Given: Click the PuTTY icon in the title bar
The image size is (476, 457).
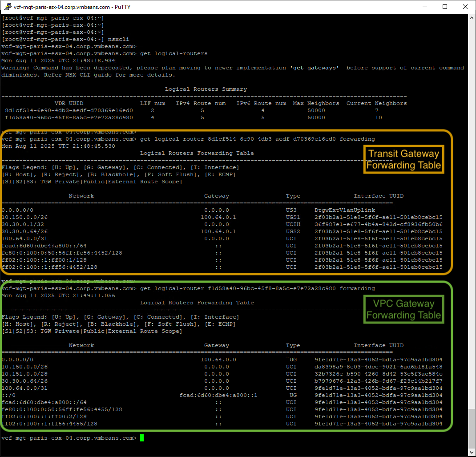Looking at the screenshot, I should (x=7, y=7).
